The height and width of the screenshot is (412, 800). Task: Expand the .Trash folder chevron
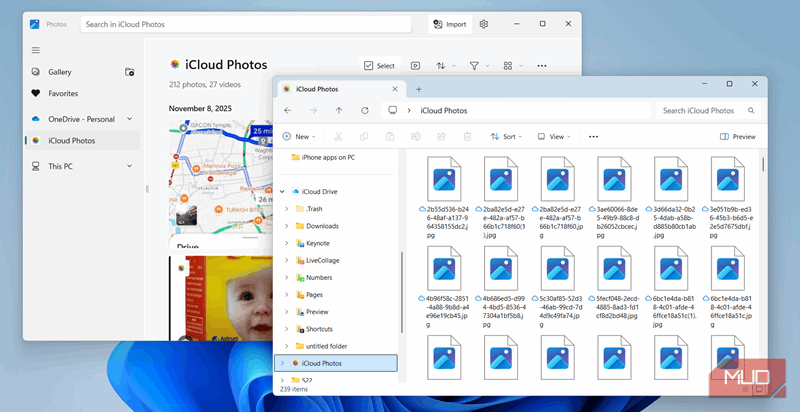286,209
